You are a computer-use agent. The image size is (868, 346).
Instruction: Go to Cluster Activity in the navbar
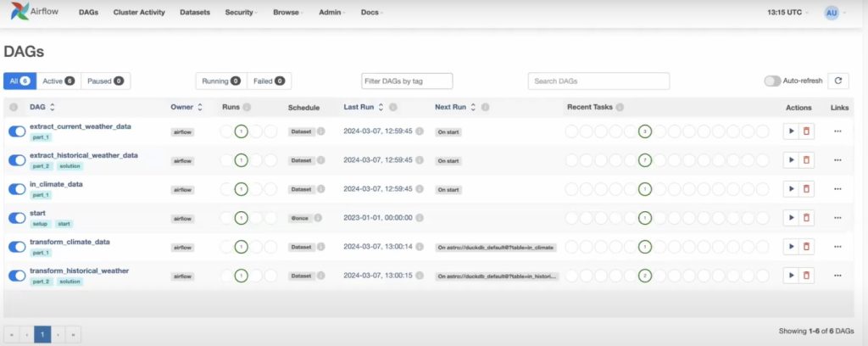pyautogui.click(x=139, y=13)
